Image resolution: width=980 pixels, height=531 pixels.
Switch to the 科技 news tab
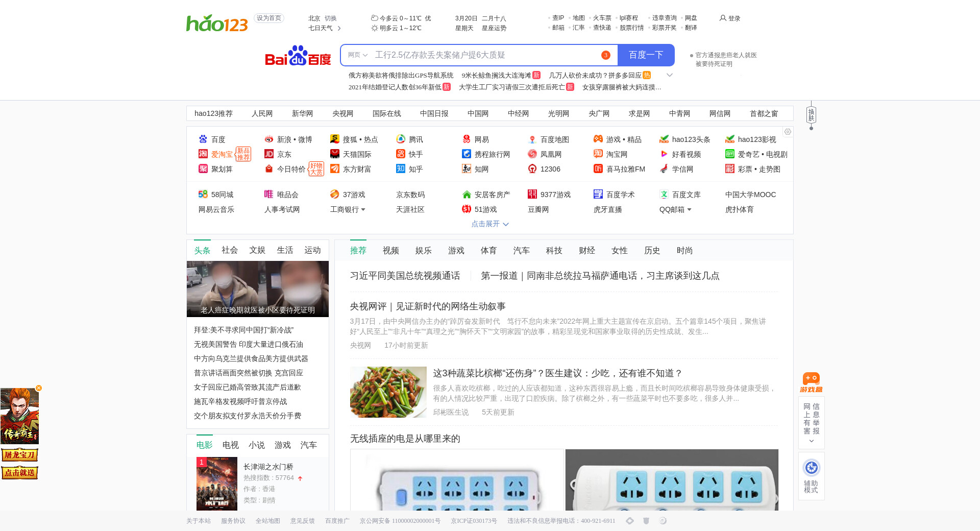(x=554, y=251)
